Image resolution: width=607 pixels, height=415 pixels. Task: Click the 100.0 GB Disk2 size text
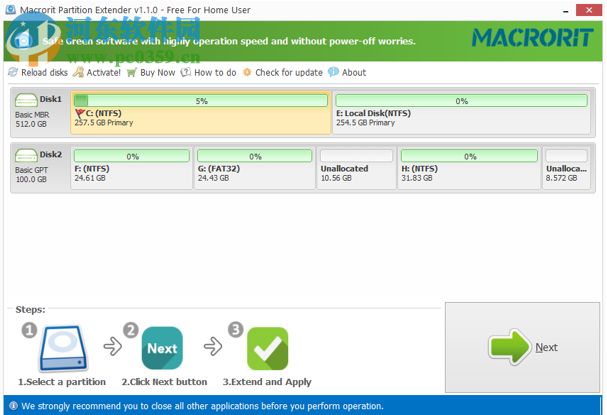[31, 180]
